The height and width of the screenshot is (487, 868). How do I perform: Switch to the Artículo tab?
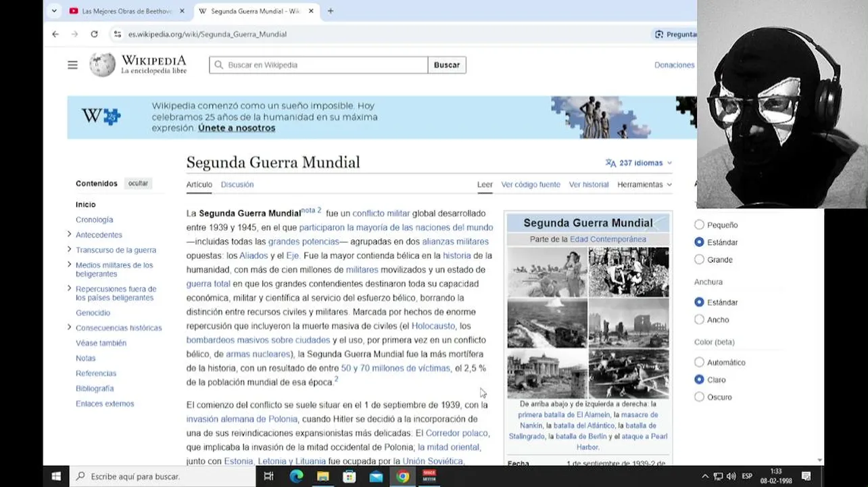coord(199,185)
